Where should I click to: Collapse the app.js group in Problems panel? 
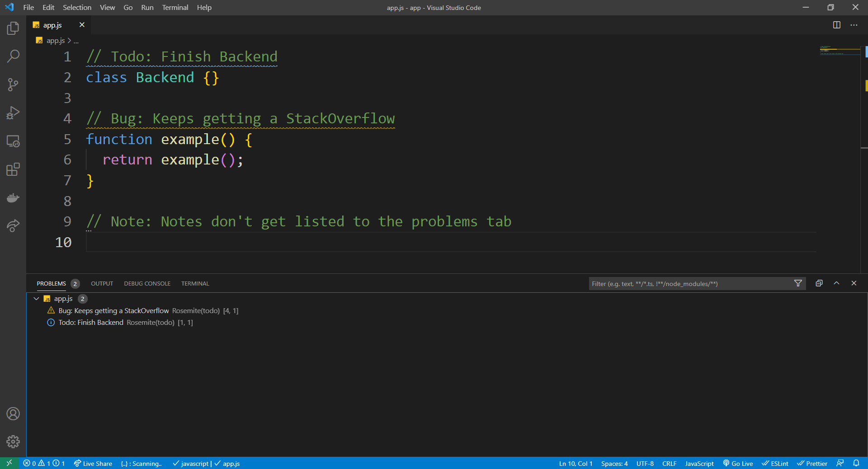(36, 299)
